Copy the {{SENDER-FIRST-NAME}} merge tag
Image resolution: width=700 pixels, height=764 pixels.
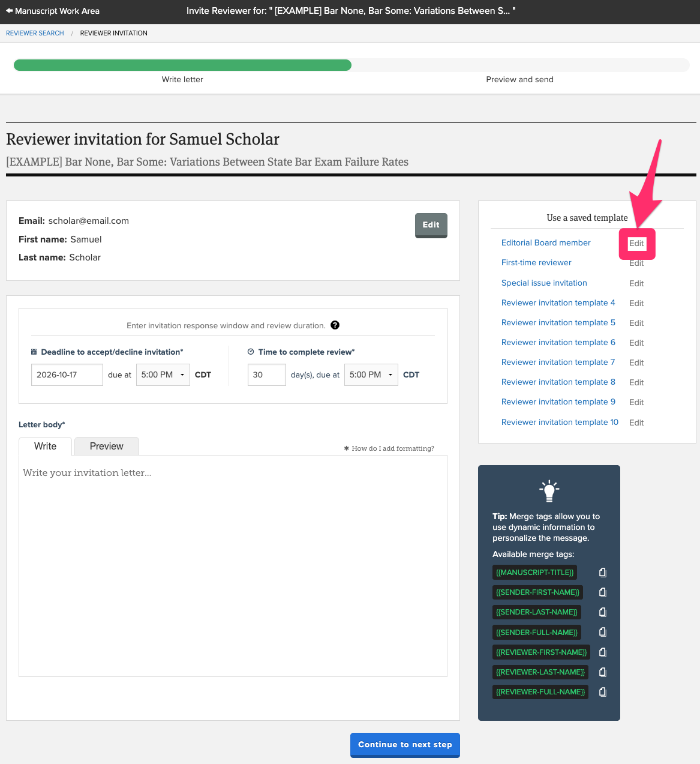click(603, 592)
